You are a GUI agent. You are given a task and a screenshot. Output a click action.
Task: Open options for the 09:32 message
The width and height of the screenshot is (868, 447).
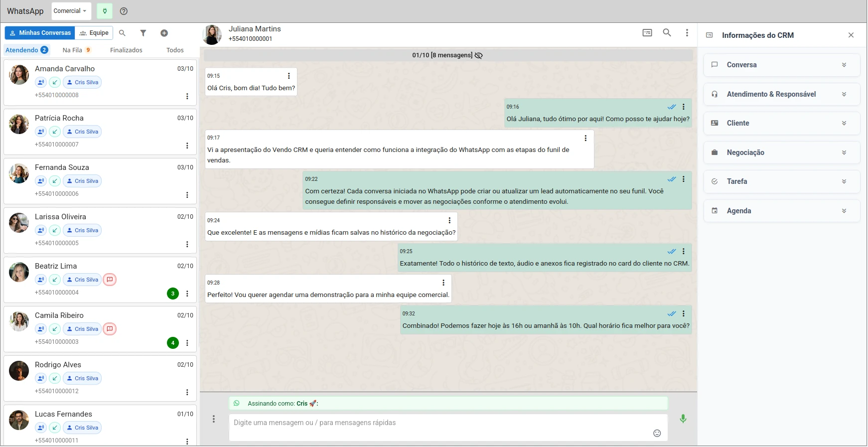684,313
